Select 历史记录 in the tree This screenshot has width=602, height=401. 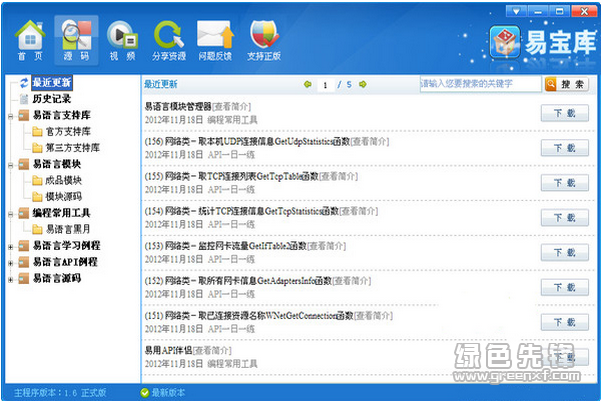(51, 99)
